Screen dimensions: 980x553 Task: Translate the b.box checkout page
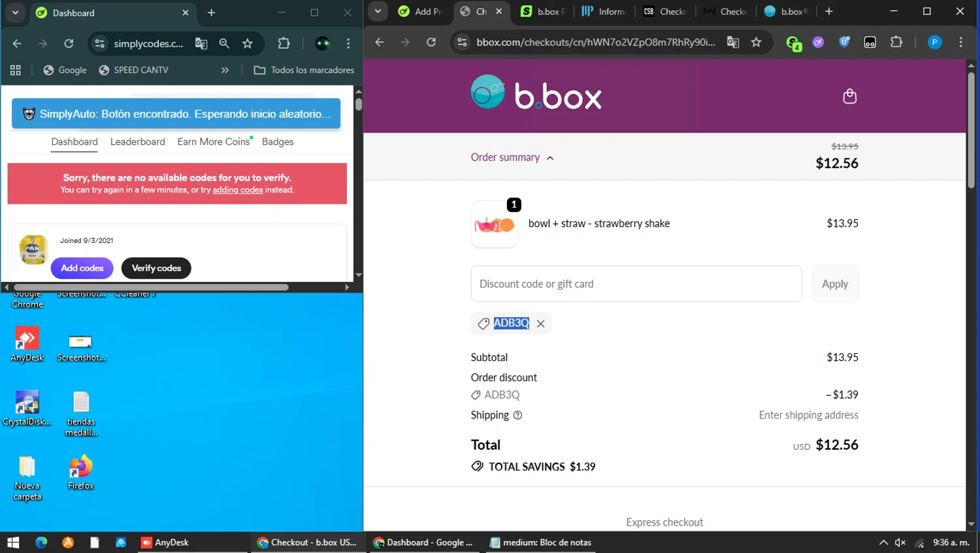pos(733,42)
